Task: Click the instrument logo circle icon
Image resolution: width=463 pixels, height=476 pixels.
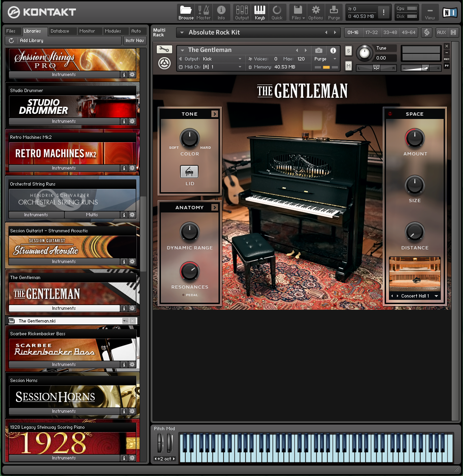Action: click(164, 63)
